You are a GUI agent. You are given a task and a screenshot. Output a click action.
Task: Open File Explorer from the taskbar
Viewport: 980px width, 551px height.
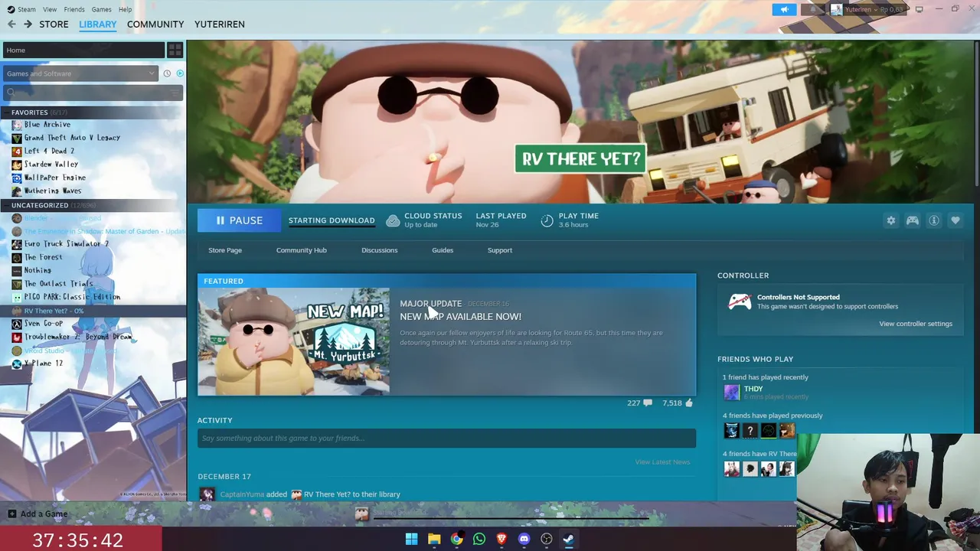[434, 539]
